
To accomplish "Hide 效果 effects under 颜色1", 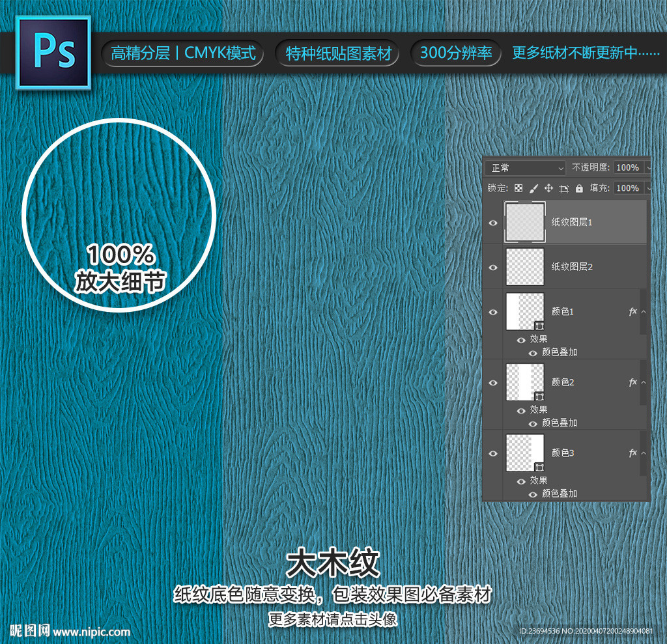I will coord(521,340).
